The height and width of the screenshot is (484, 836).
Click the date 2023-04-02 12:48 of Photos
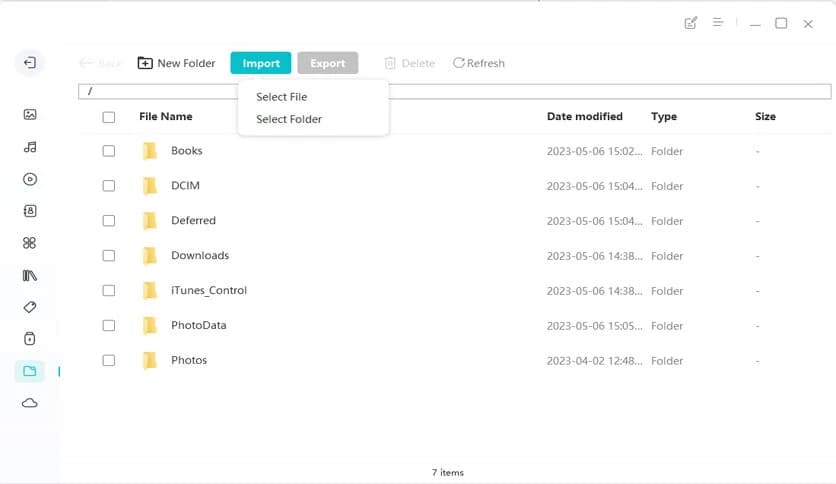click(594, 361)
